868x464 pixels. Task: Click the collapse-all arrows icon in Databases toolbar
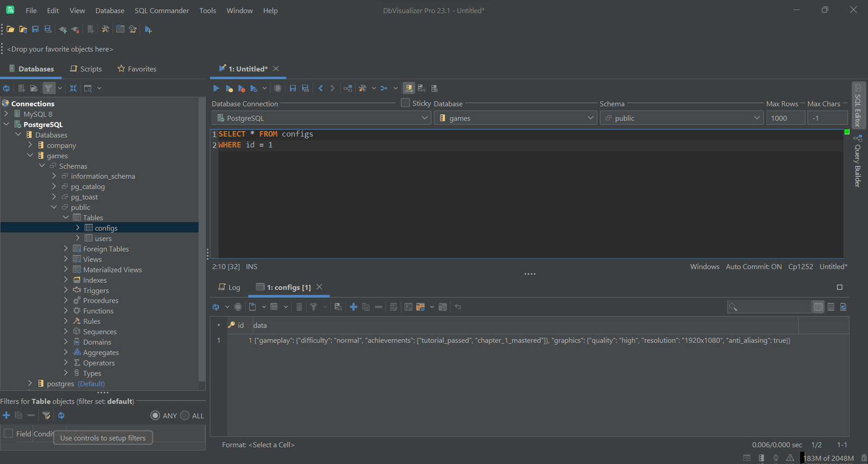point(73,88)
